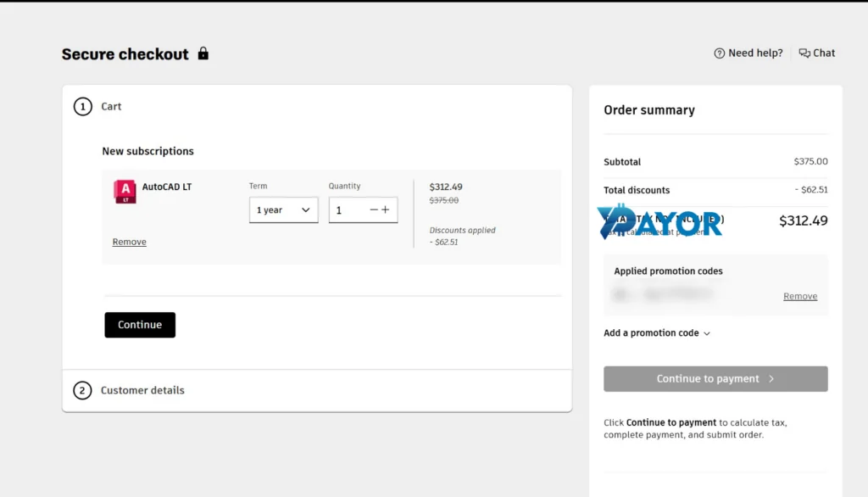Click the New subscriptions heading
The width and height of the screenshot is (868, 497).
[x=147, y=151]
